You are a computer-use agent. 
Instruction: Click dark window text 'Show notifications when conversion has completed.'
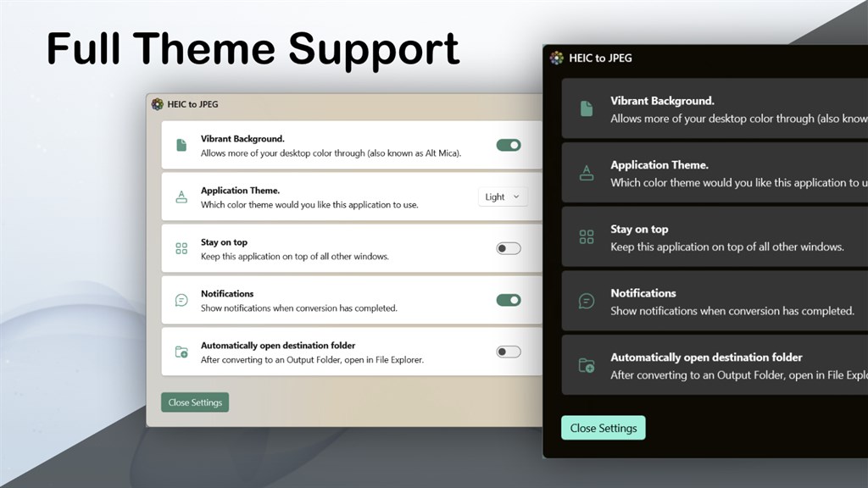[x=732, y=311]
